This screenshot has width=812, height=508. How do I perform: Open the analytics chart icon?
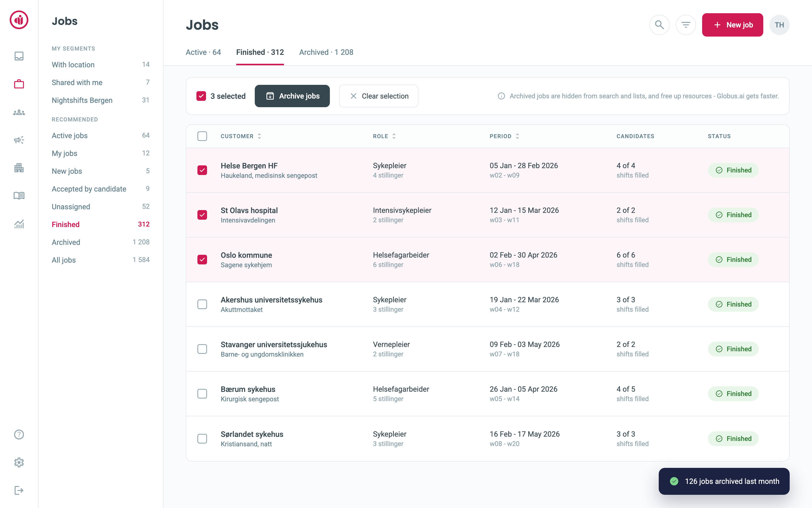pyautogui.click(x=19, y=224)
